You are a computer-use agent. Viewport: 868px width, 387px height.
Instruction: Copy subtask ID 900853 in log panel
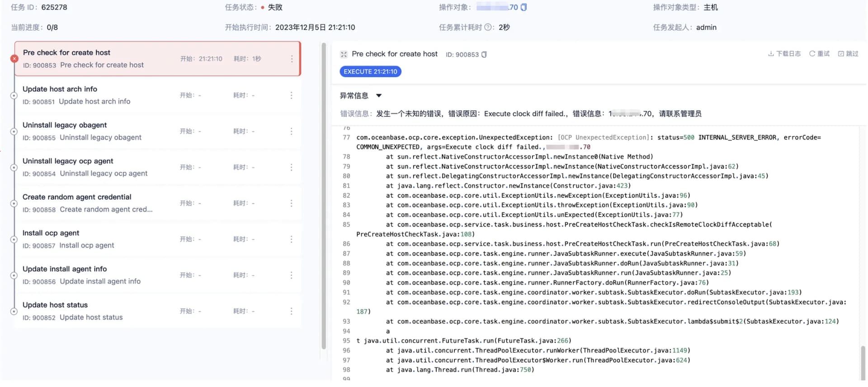click(484, 55)
